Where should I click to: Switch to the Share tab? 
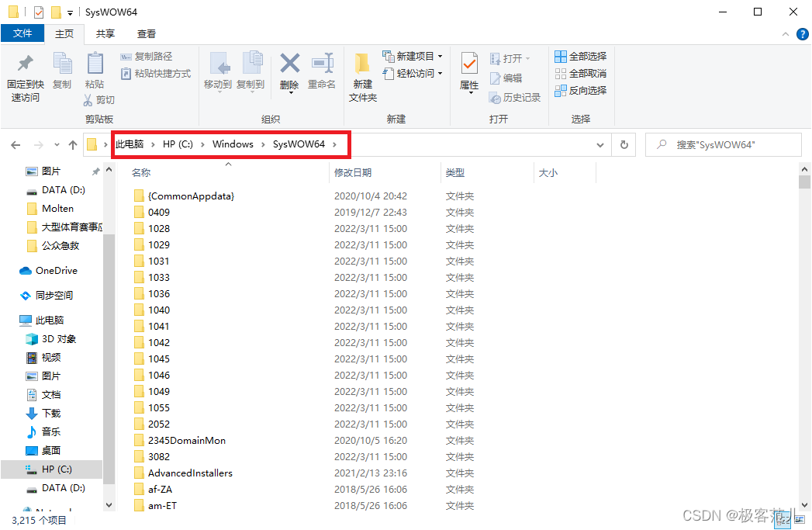tap(105, 33)
